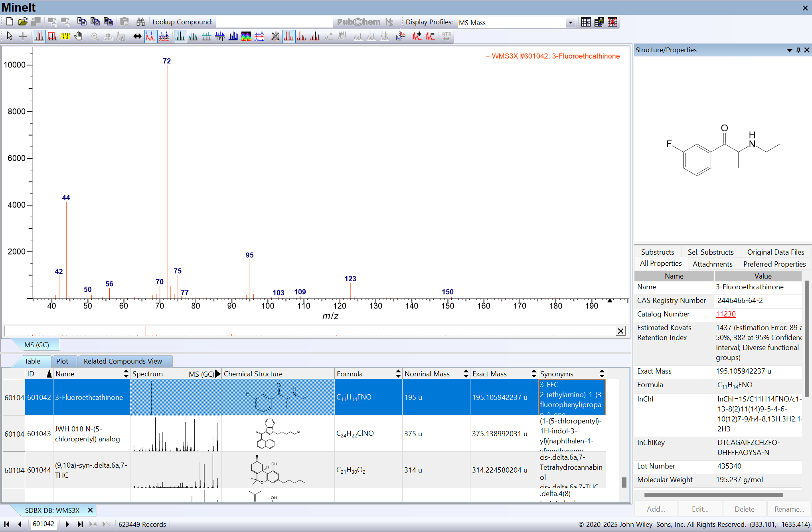This screenshot has width=812, height=532.
Task: Click the Formula column sort arrows
Action: (x=398, y=374)
